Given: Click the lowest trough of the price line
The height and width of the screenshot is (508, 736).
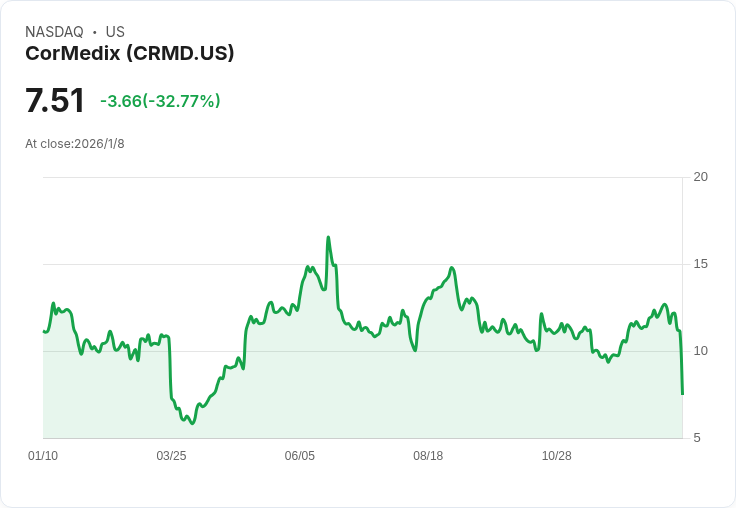Looking at the screenshot, I should pos(193,424).
